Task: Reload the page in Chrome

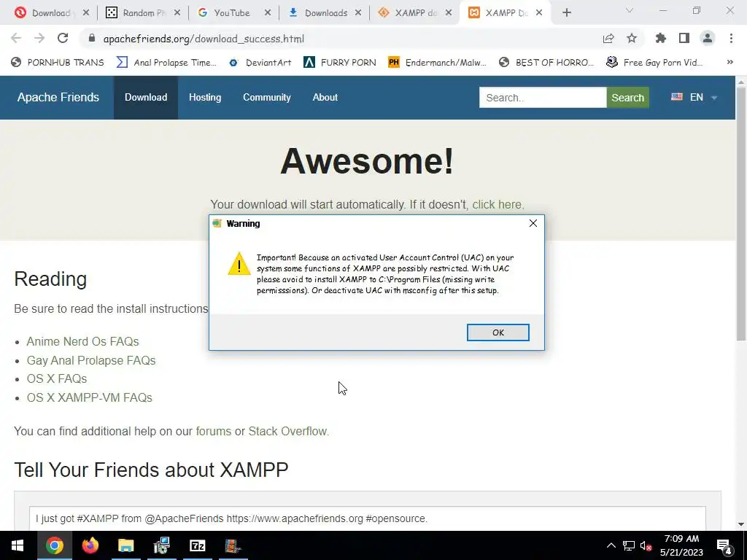Action: coord(63,38)
